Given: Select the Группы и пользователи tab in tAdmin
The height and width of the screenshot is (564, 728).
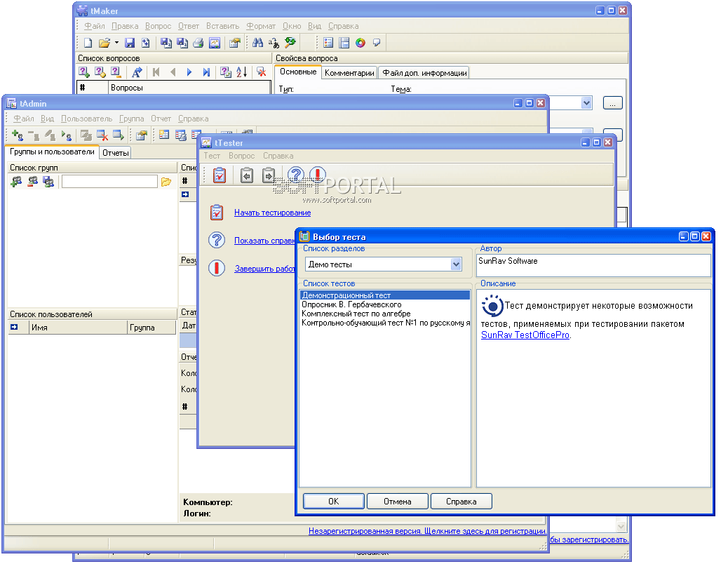Looking at the screenshot, I should [x=52, y=152].
